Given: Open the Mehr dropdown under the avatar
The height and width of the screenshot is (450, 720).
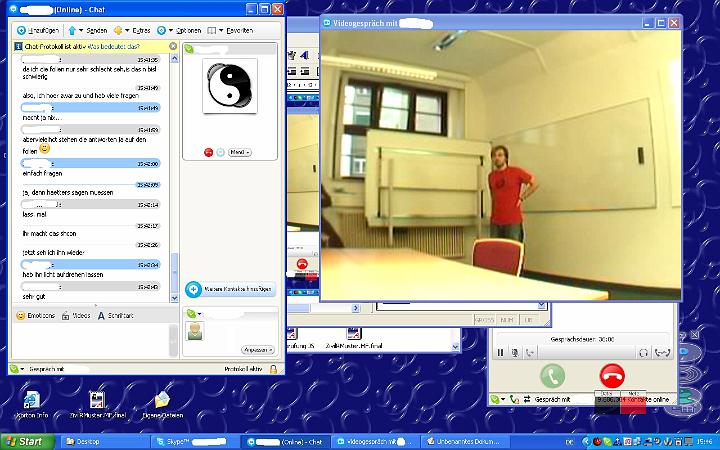Looking at the screenshot, I should tap(240, 152).
